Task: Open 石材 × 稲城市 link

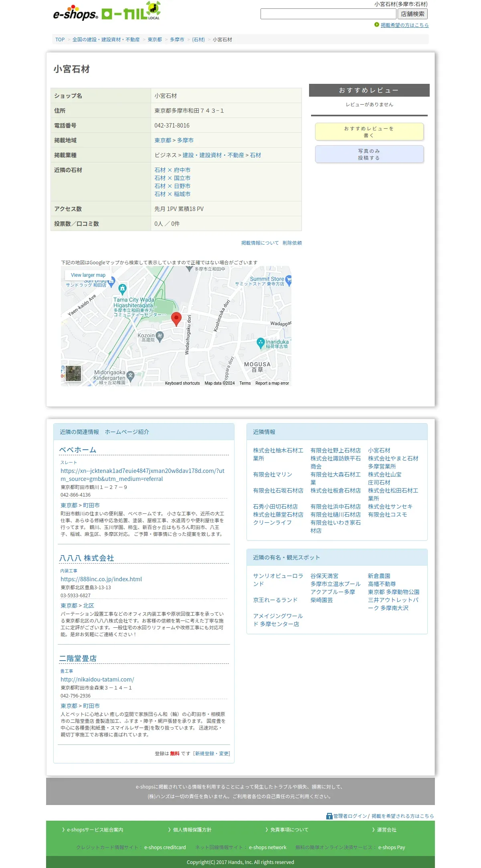Action: 172,194
